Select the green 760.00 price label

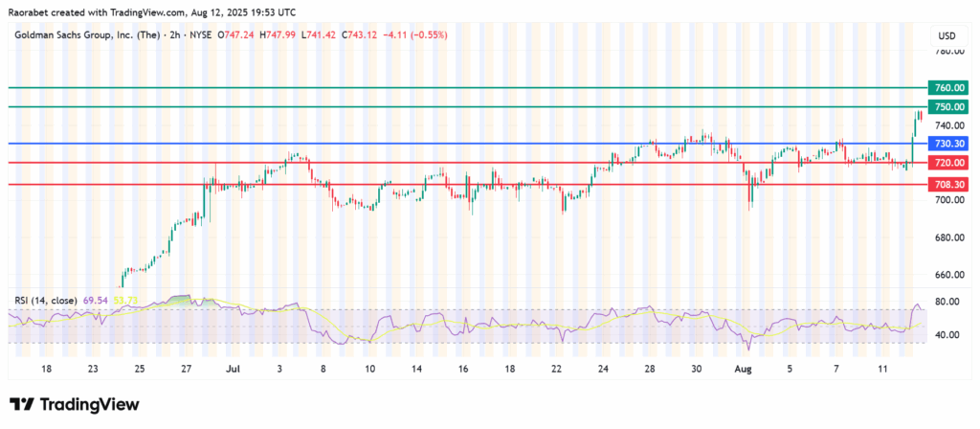pos(947,88)
